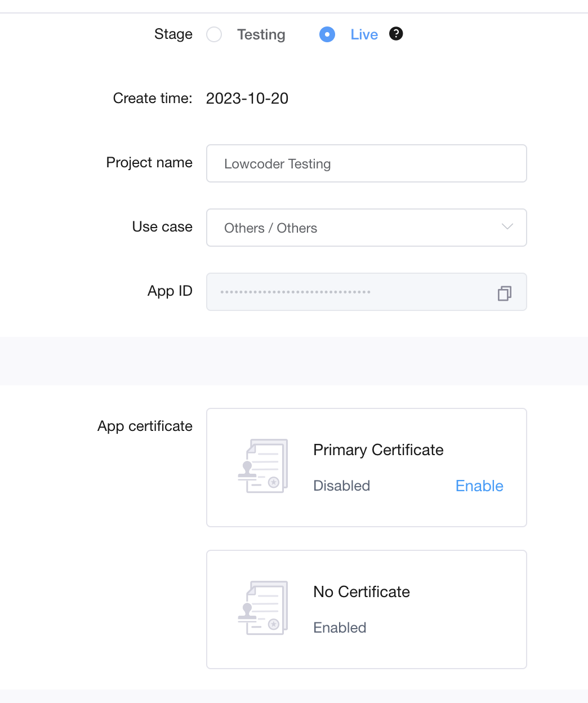The image size is (588, 703).
Task: Click the Primary Certificate document icon
Action: click(x=263, y=466)
